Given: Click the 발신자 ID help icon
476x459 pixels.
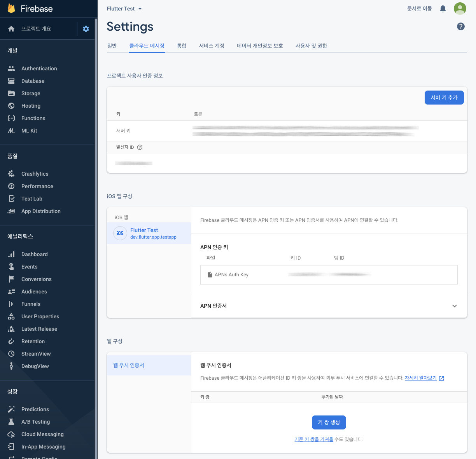Looking at the screenshot, I should [140, 147].
